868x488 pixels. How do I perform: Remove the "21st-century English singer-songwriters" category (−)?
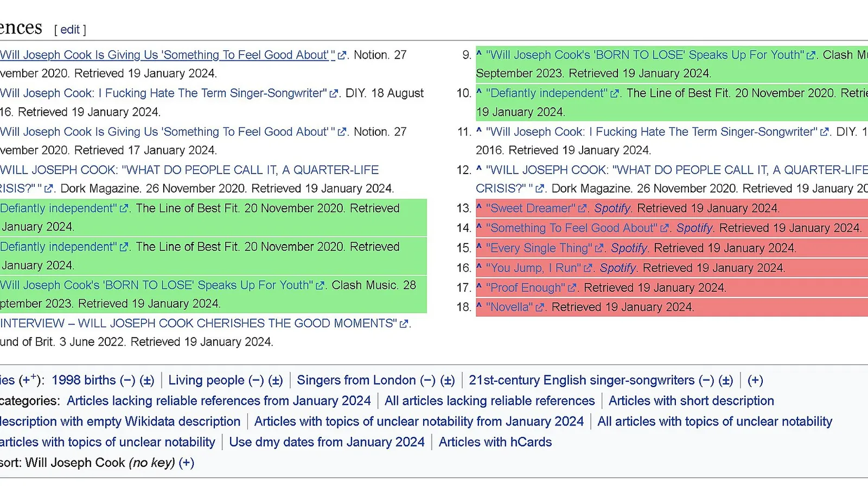(x=706, y=380)
